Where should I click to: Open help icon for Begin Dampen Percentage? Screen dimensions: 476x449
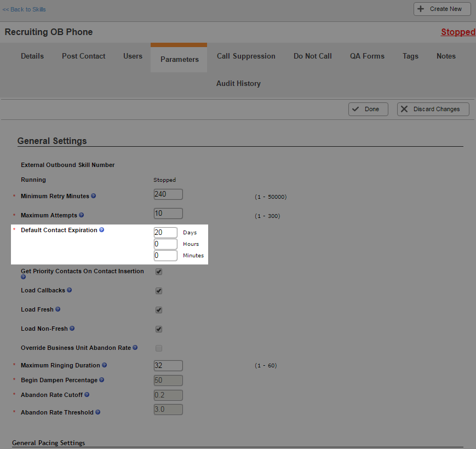[102, 380]
